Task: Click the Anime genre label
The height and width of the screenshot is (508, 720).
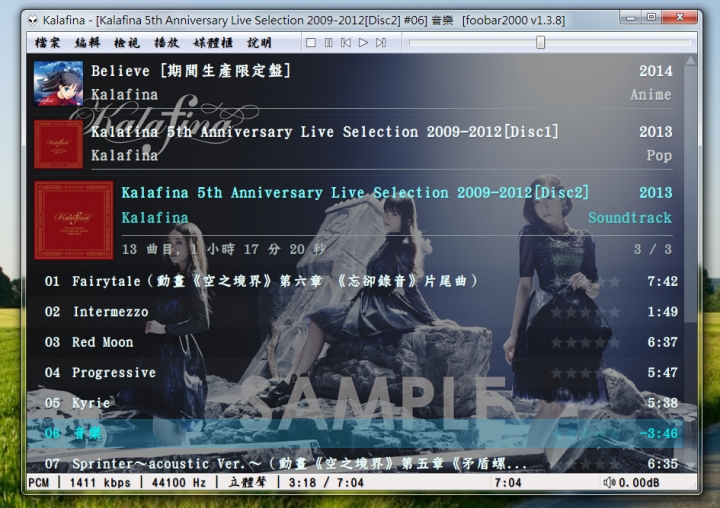Action: (651, 95)
